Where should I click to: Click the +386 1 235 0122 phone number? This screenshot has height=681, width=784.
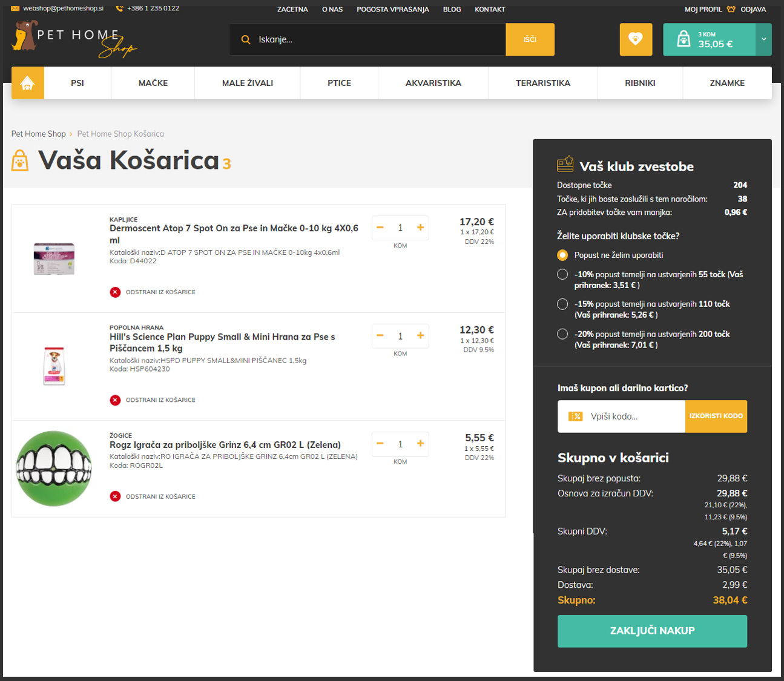tap(153, 8)
